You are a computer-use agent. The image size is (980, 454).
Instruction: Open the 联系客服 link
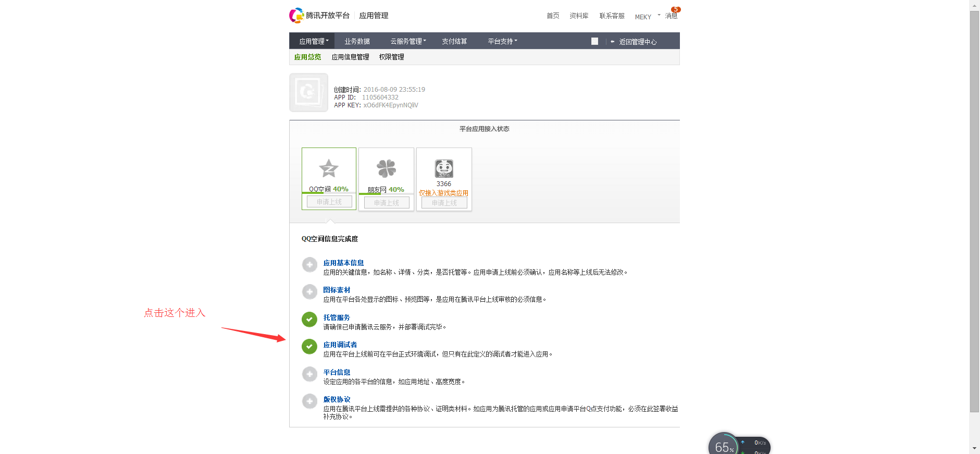tap(612, 16)
